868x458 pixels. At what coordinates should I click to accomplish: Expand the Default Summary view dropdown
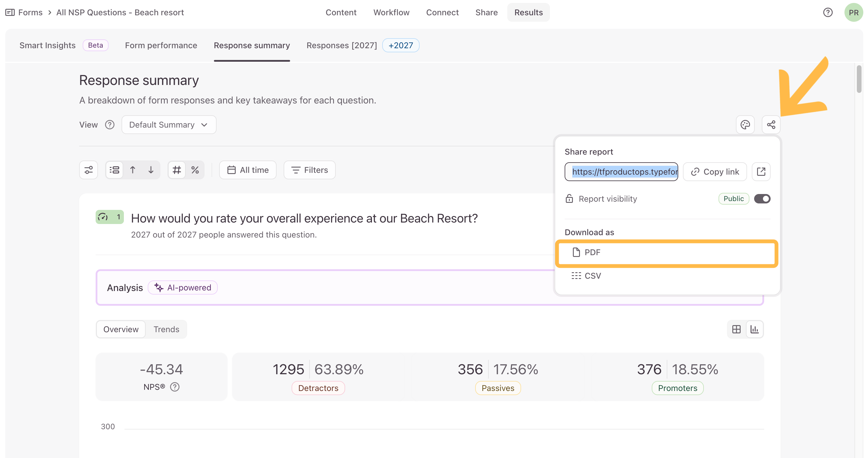pyautogui.click(x=169, y=125)
